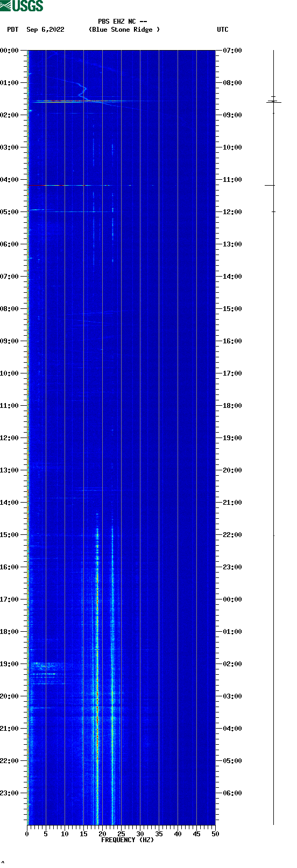Click the PDT time label '01:00'
The image size is (297, 868).
click(x=10, y=83)
